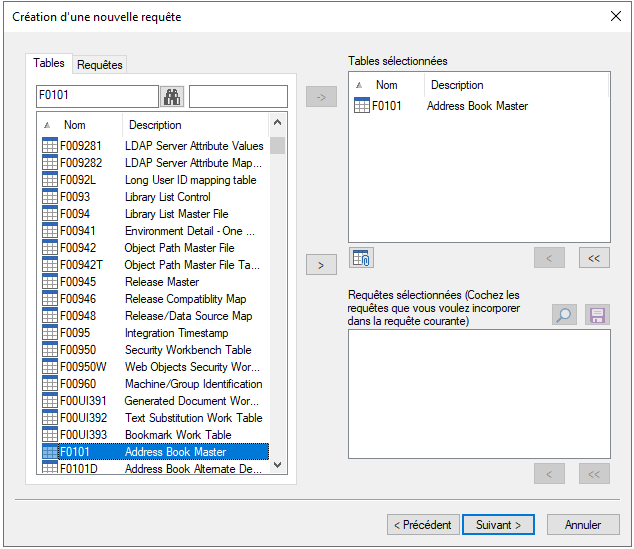Click the magnifier icon for selected queries
Viewport: 634px width, 549px height.
(564, 315)
